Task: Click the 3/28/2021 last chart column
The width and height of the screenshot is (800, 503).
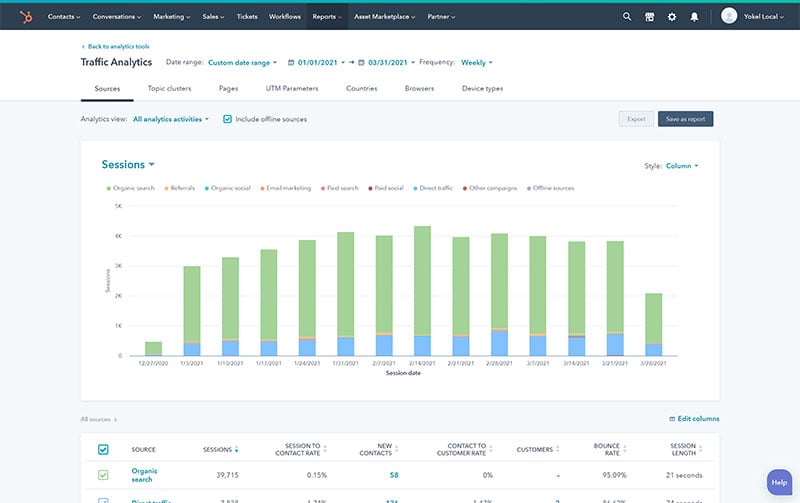Action: tap(654, 324)
